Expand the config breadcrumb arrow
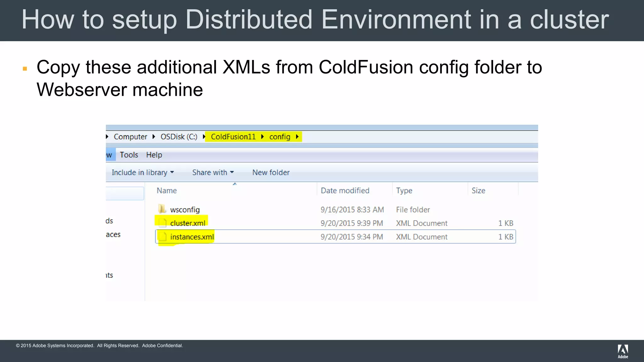The height and width of the screenshot is (362, 644). click(297, 137)
